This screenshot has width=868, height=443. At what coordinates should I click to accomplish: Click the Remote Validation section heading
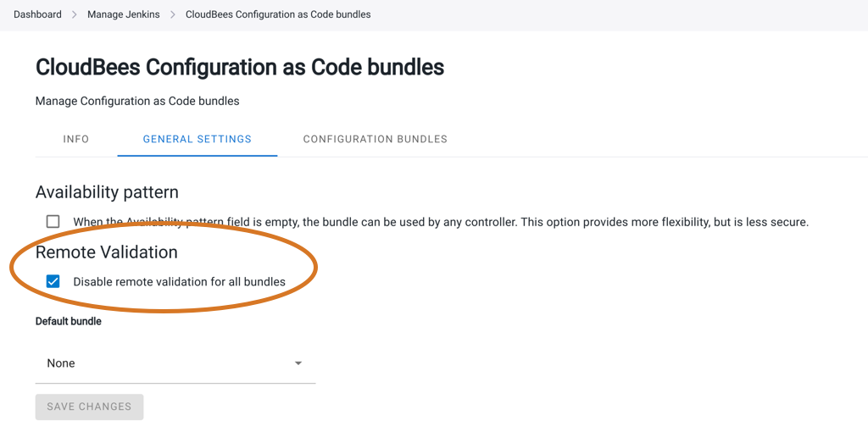tap(106, 252)
